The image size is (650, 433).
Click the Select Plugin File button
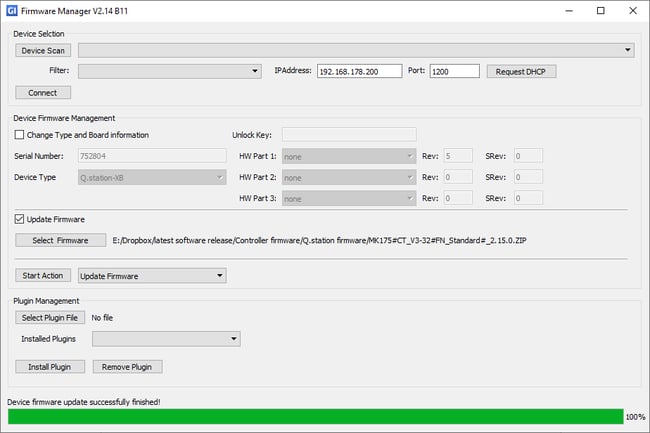click(x=50, y=317)
